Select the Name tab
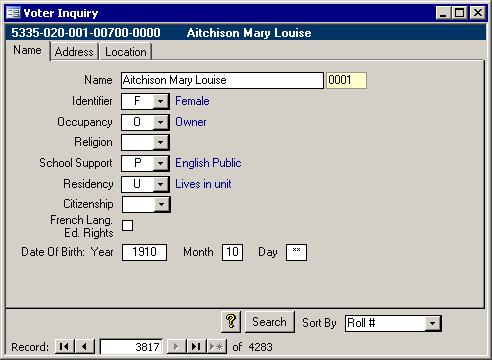Image resolution: width=492 pixels, height=360 pixels. pyautogui.click(x=27, y=50)
